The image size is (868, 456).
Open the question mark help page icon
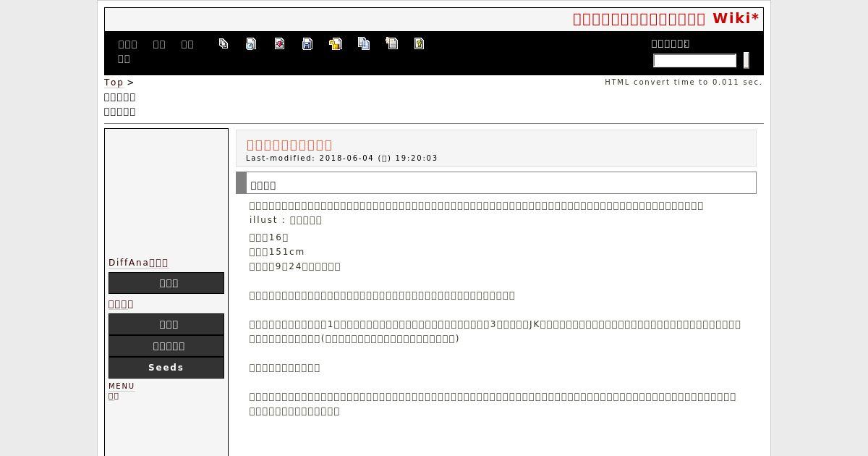[x=419, y=43]
